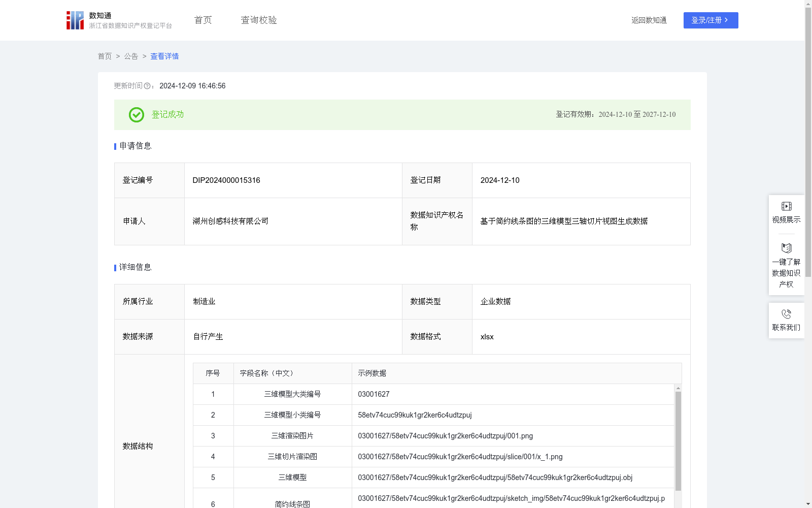
Task: Click field name 三维切片渲染图
Action: click(292, 457)
